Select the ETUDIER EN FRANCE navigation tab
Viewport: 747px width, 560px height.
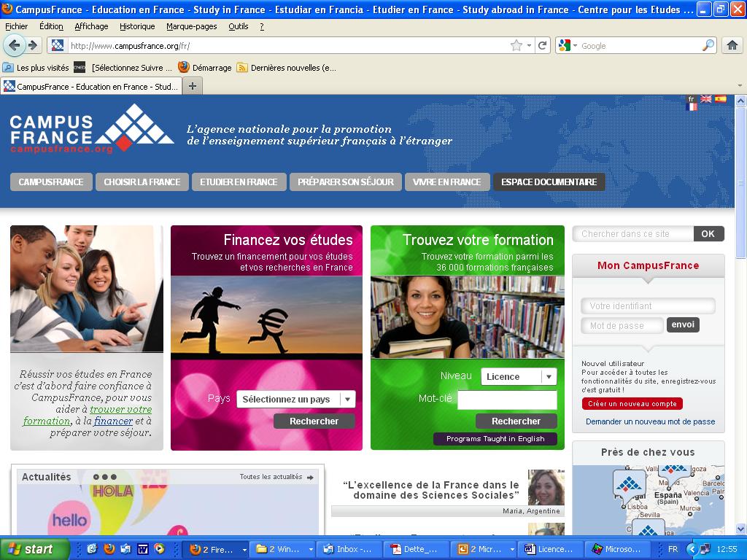click(239, 182)
